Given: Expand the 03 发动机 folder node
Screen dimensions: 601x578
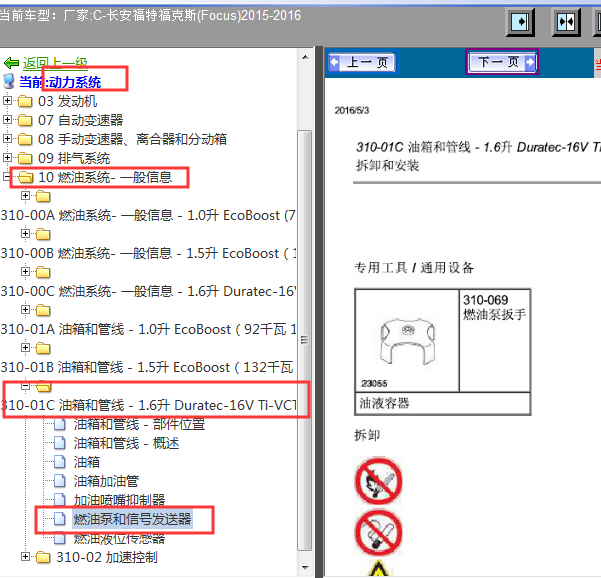Looking at the screenshot, I should pyautogui.click(x=7, y=101).
